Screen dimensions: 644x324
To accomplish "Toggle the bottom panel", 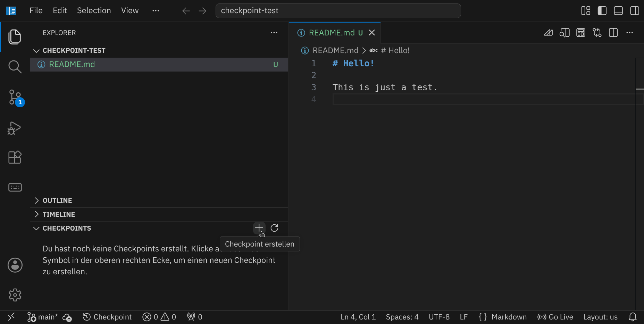I will pyautogui.click(x=618, y=11).
